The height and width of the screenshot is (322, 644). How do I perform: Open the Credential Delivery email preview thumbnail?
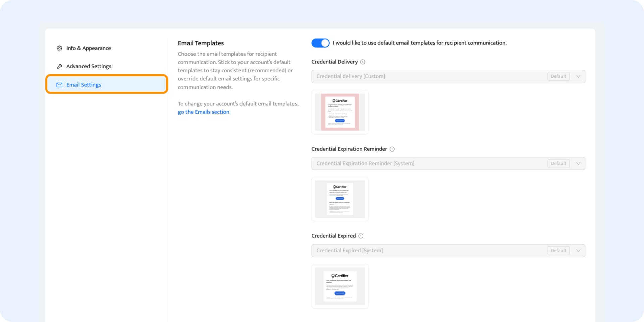(340, 112)
